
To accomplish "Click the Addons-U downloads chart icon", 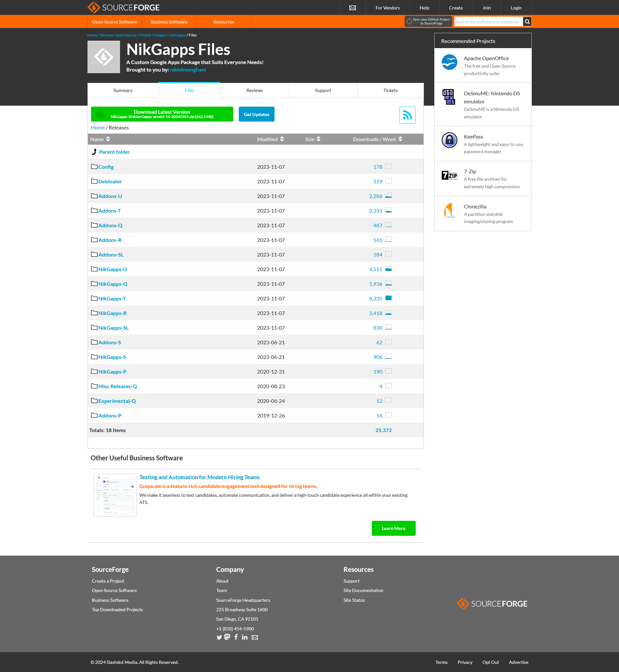I will [389, 196].
